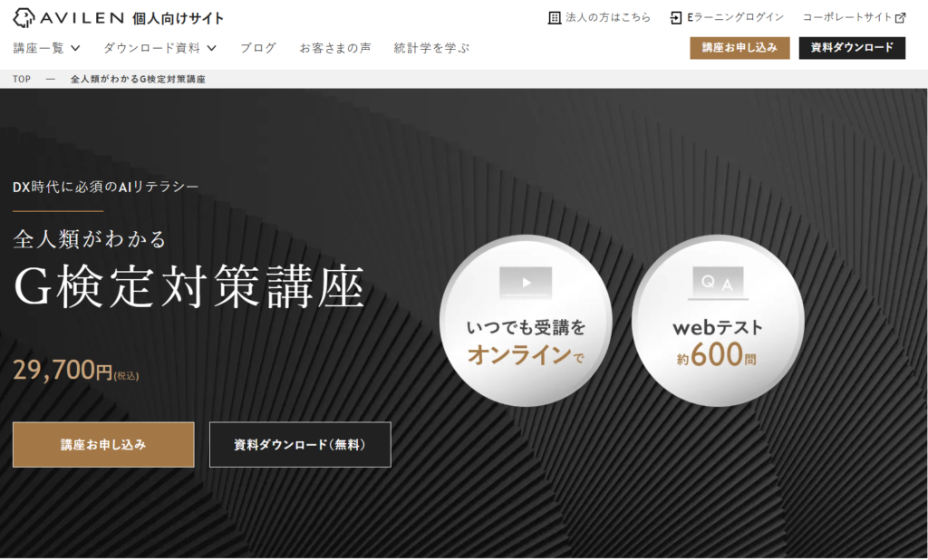Expand the 講座一覧 dropdown chevron
The image size is (928, 560).
point(75,48)
